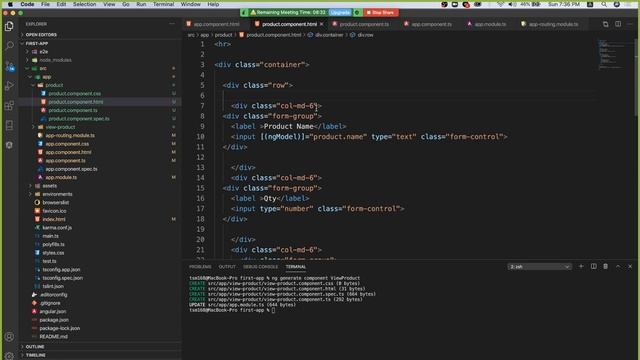The image size is (640, 360).
Task: Expand the OPEN EDITORS section
Action: point(100,35)
